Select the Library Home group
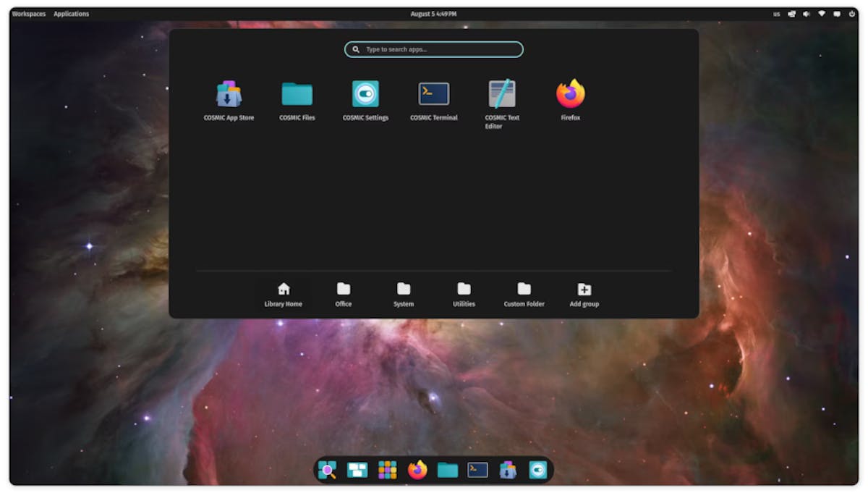868x493 pixels. click(284, 295)
